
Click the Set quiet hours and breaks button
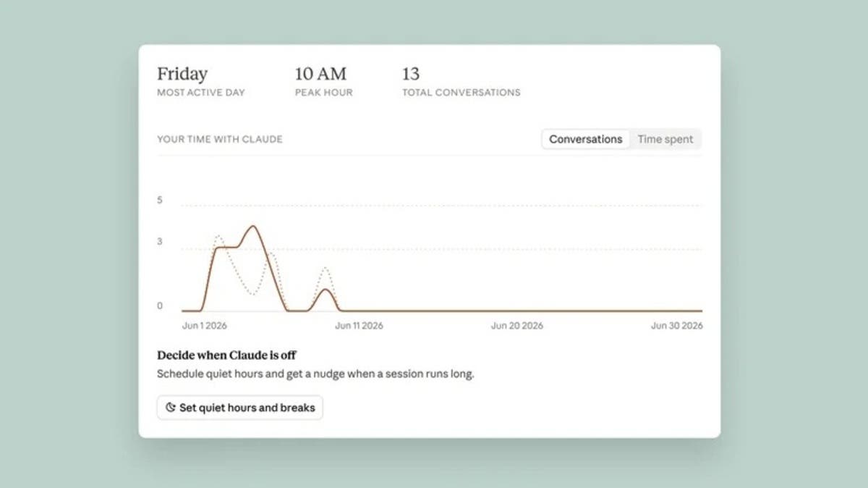coord(240,408)
